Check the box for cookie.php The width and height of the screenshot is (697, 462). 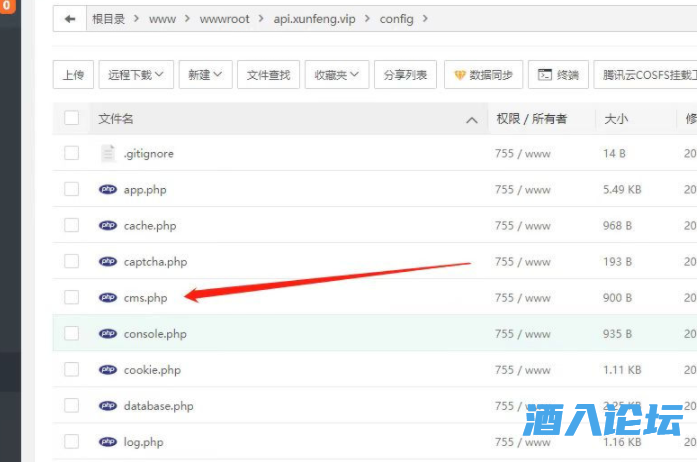pos(72,369)
